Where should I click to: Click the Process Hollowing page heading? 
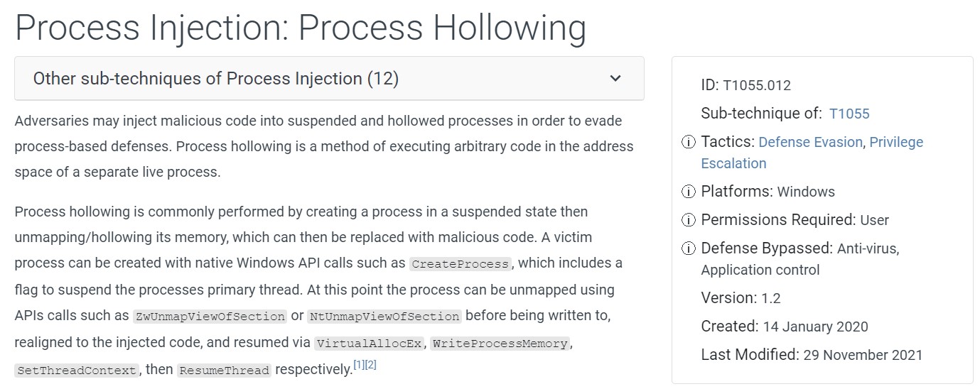point(301,28)
